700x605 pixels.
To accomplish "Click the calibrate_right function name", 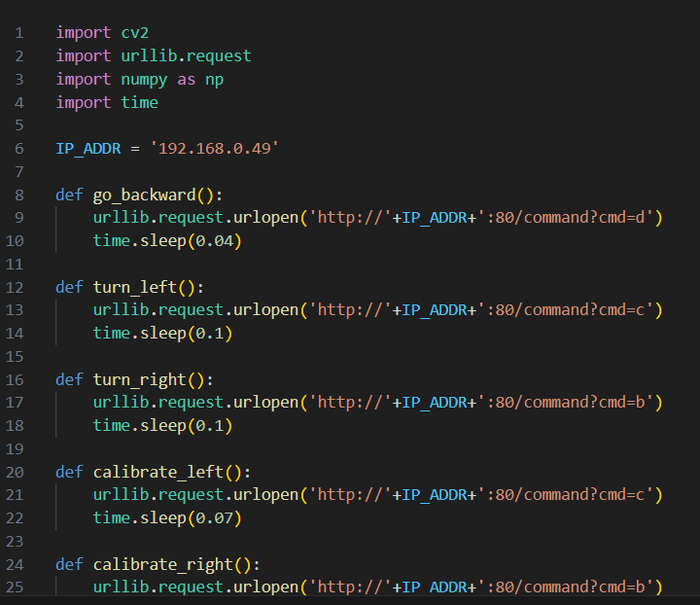I will (x=163, y=564).
